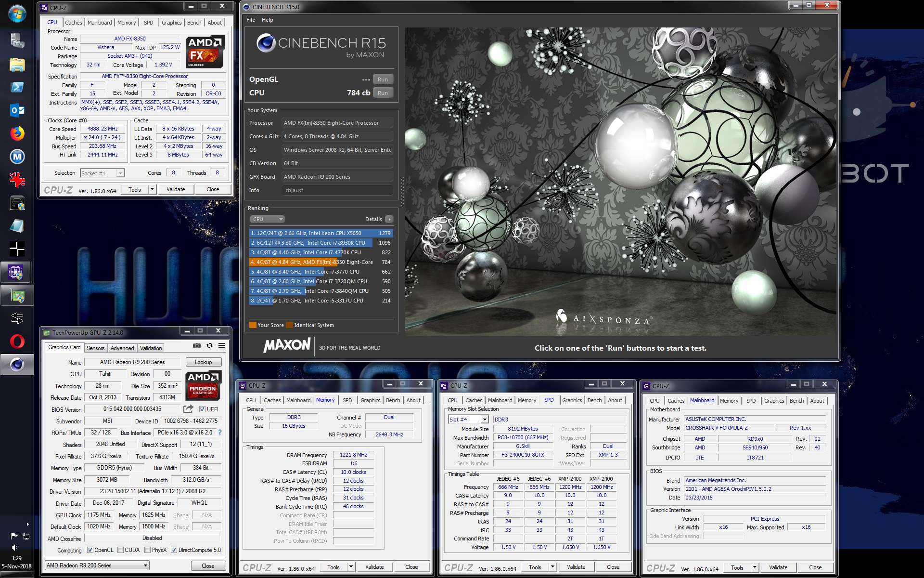
Task: Open the Cinebench ranking CPU dropdown
Action: pos(267,219)
